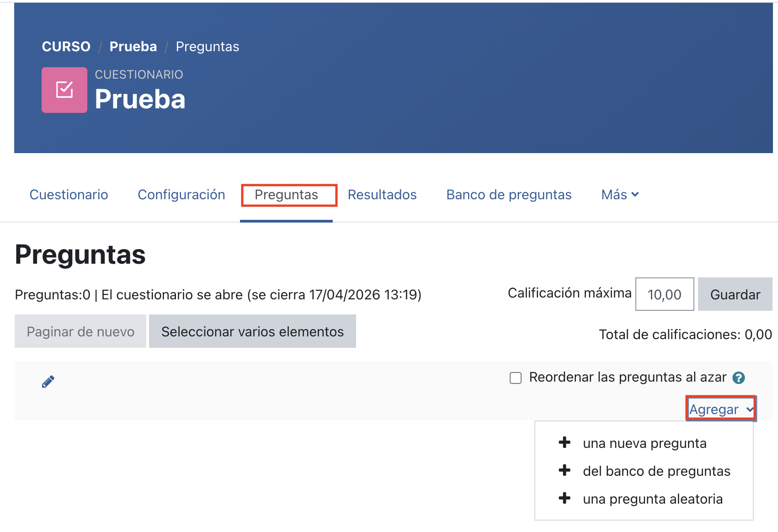
Task: Choose una pregunta aleatoria menu entry
Action: tap(644, 499)
